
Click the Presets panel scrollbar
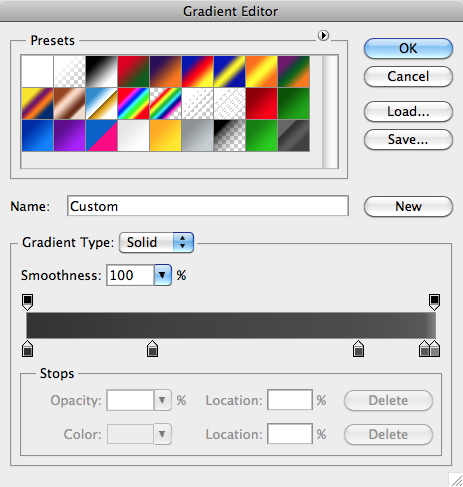[x=330, y=112]
